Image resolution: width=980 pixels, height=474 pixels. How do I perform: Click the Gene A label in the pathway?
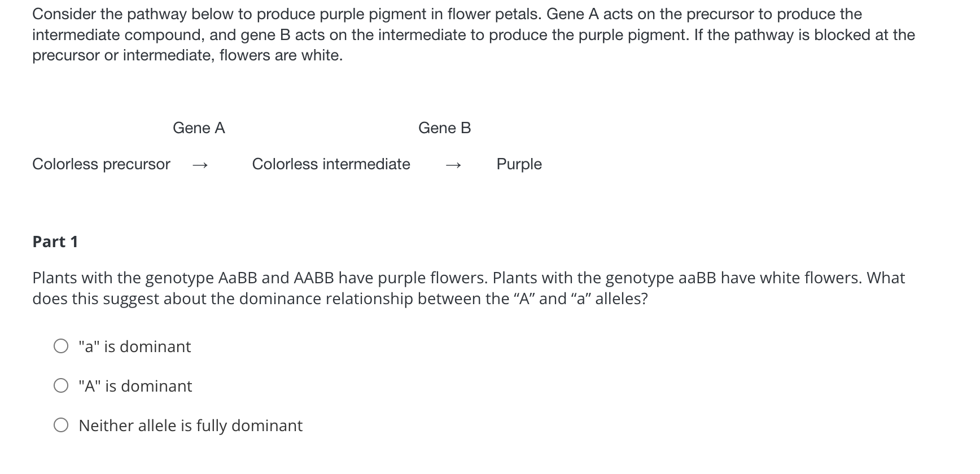[x=199, y=128]
